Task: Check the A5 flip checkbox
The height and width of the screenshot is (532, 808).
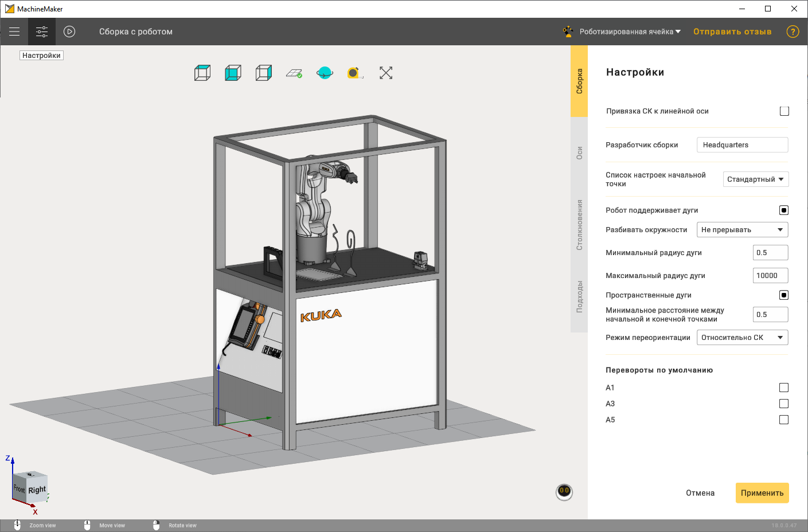Action: click(x=784, y=420)
